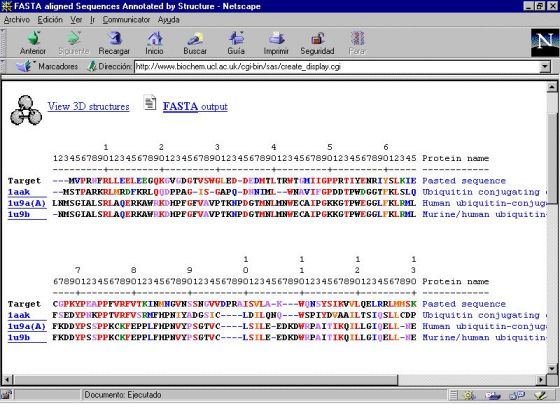Open the Buscar search tool
Image resolution: width=560 pixels, height=420 pixels.
[x=195, y=43]
